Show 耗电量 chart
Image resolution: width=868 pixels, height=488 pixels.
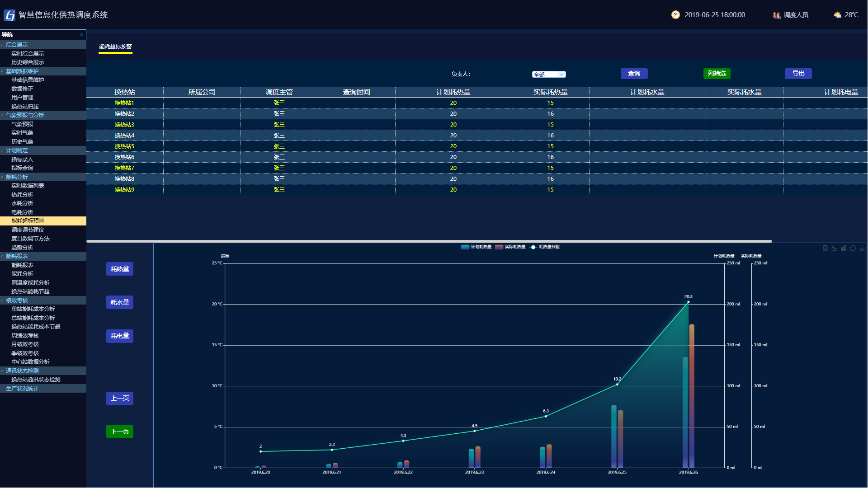(120, 336)
